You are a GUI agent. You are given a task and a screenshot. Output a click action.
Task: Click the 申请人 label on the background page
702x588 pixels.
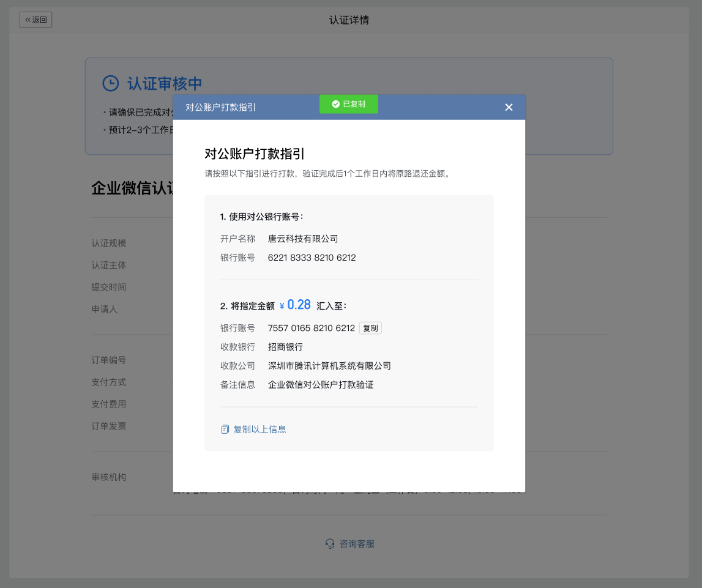[x=104, y=309]
